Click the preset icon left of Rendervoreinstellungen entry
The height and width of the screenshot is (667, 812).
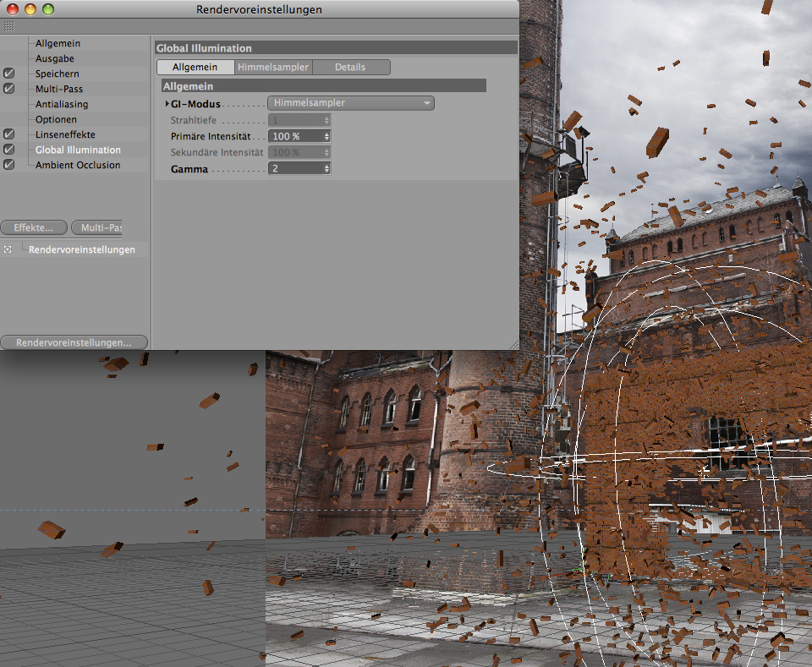(8, 250)
